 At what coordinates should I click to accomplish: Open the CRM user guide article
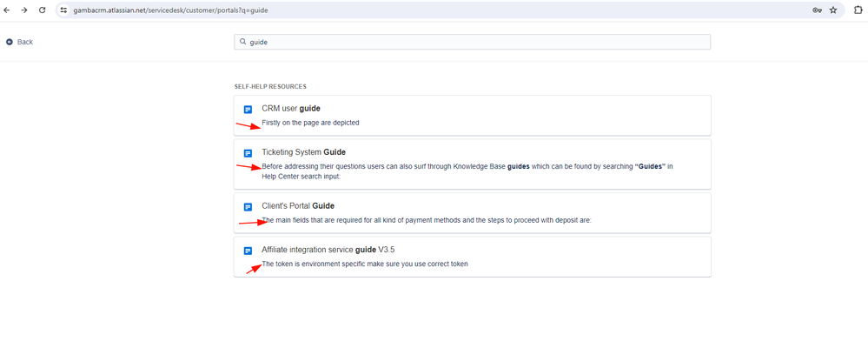291,109
